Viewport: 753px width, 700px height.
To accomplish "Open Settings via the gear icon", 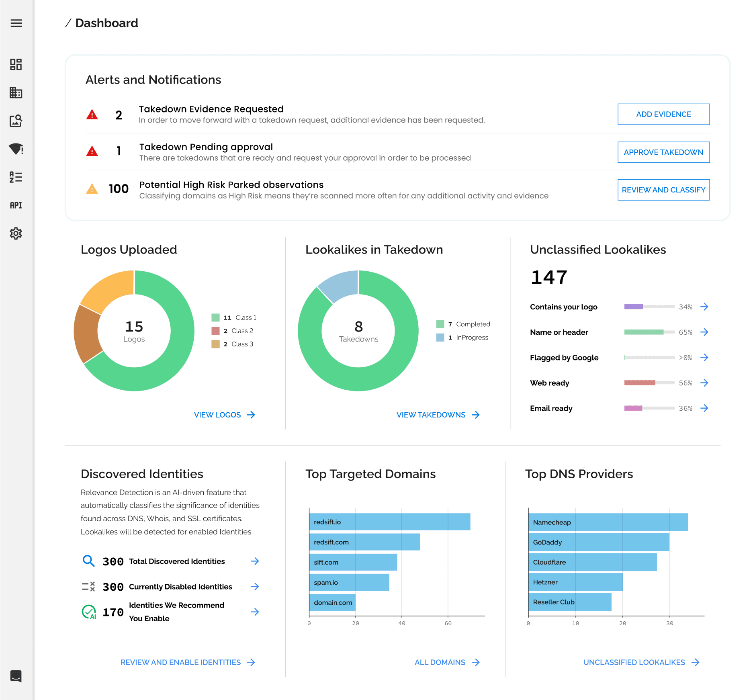I will click(x=16, y=233).
